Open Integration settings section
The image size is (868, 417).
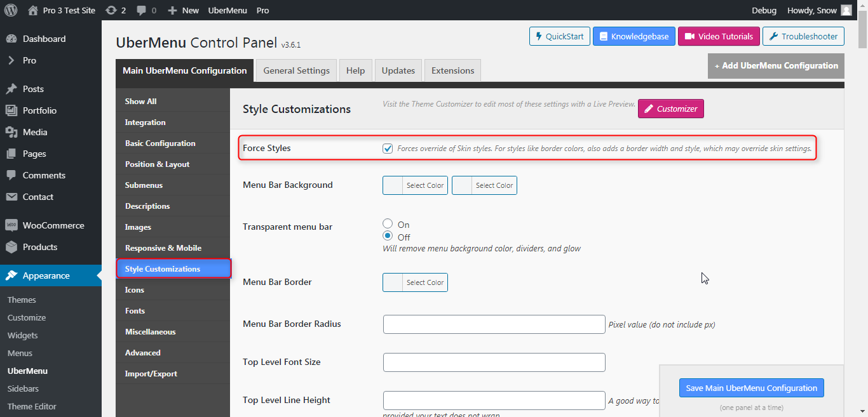[173, 122]
